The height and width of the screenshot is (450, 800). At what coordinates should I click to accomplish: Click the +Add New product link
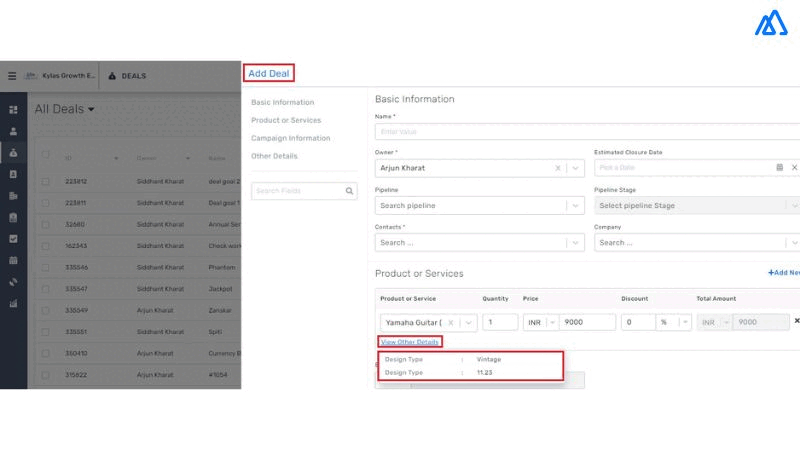(x=784, y=273)
